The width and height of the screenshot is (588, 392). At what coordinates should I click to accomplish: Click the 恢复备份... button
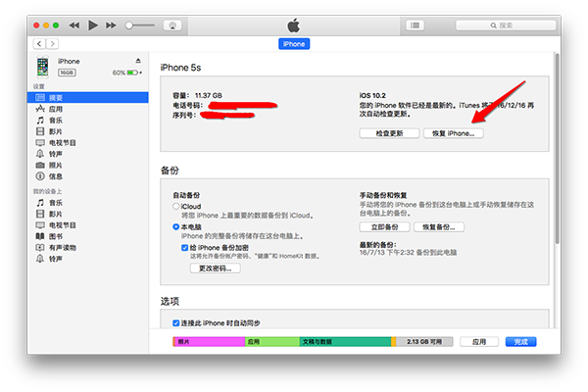pos(439,227)
